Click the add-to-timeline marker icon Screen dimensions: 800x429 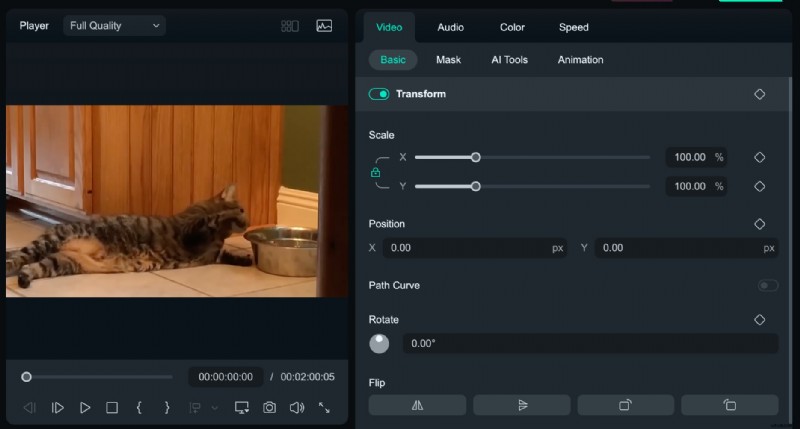(195, 408)
